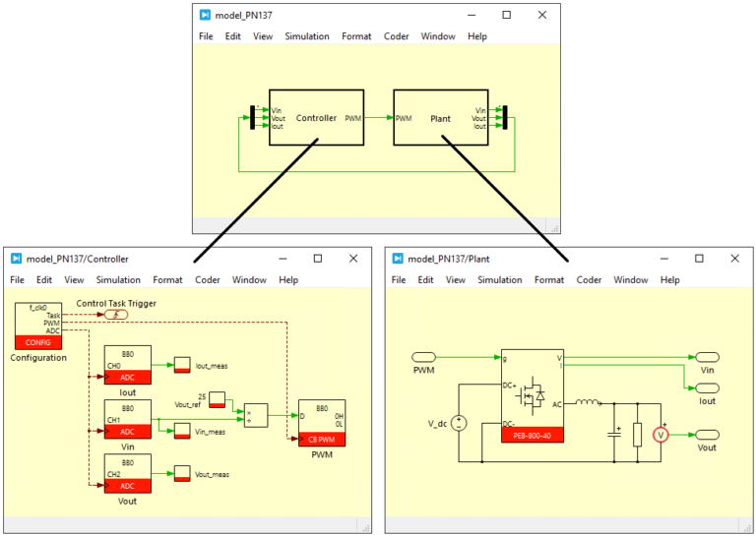Maximize the model_PN137/Controller window

(x=318, y=259)
